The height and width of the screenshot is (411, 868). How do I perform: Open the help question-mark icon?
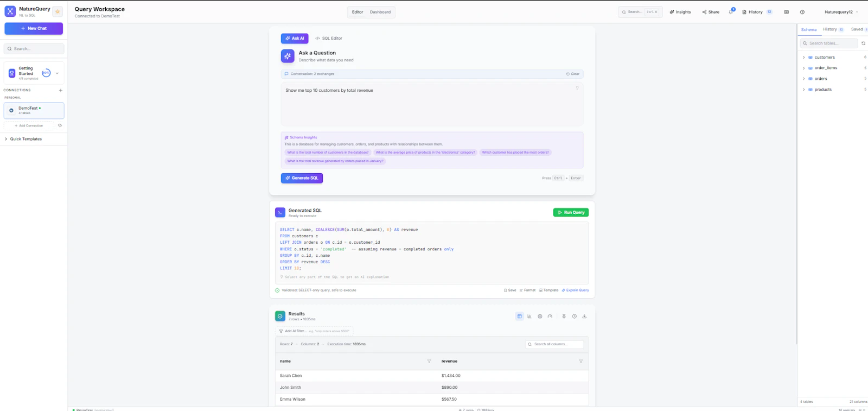click(x=802, y=12)
